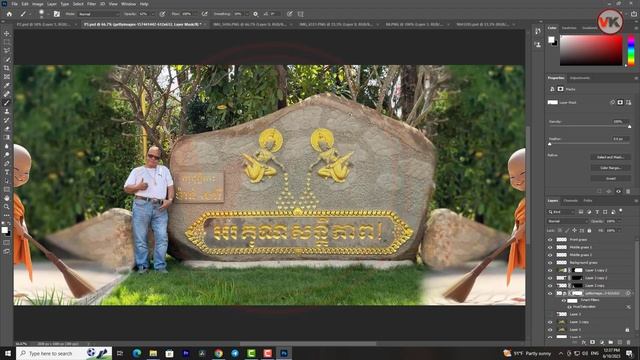
Task: Click the Layer Mask thumbnail in Properties
Action: coord(552,102)
